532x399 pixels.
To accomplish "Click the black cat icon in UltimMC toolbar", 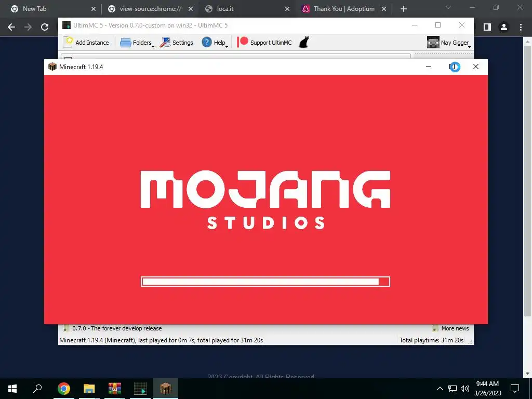I will (304, 43).
